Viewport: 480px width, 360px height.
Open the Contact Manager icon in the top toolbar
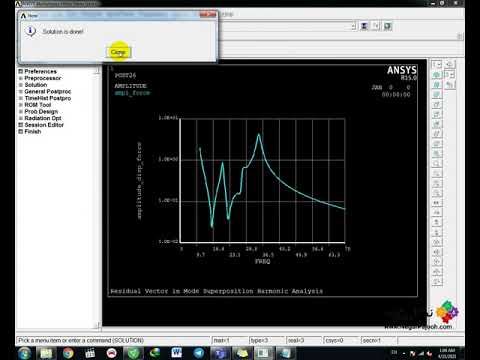pos(387,26)
